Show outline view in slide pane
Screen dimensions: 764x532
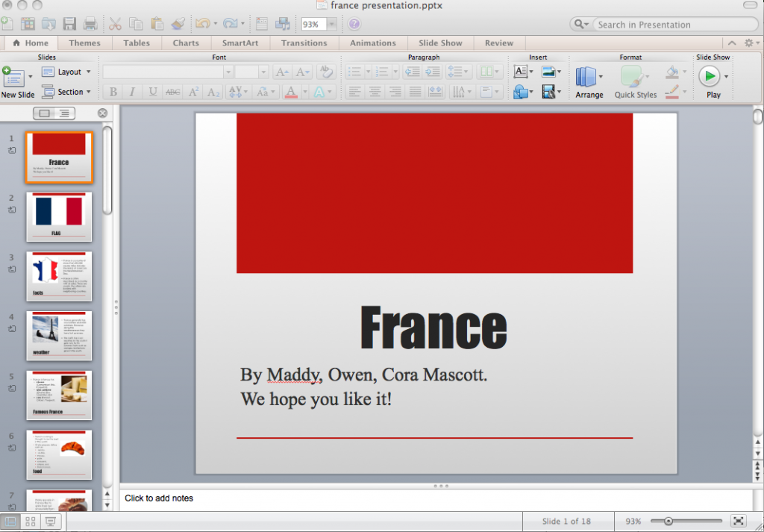(x=64, y=113)
